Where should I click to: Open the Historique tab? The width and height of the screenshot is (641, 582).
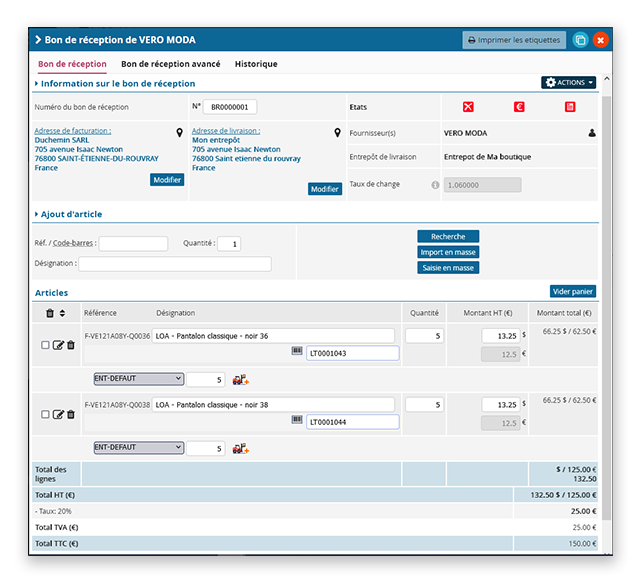coord(256,64)
